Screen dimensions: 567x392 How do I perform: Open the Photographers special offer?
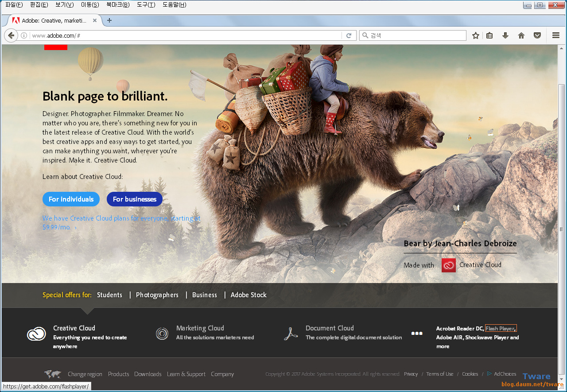pos(157,295)
